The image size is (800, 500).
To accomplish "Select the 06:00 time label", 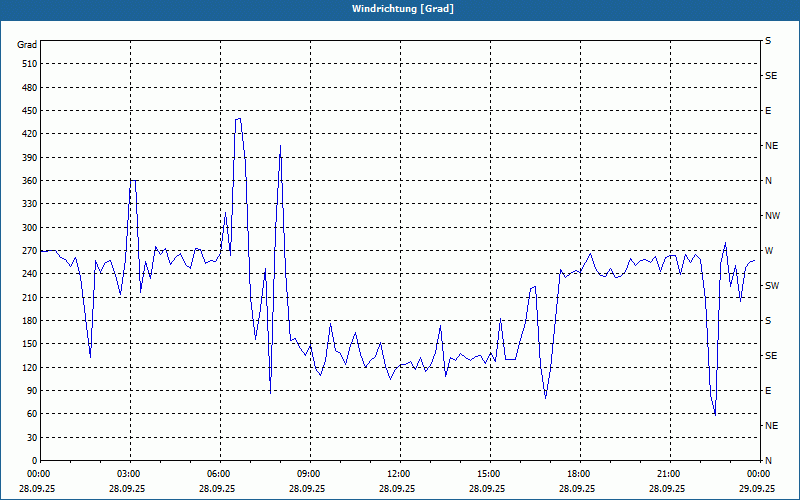I will pyautogui.click(x=217, y=474).
